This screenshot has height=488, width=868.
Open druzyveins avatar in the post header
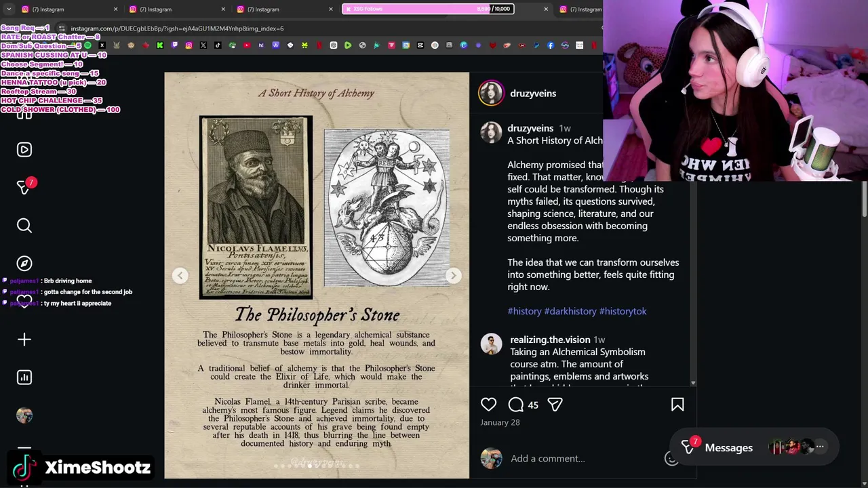[x=492, y=94]
